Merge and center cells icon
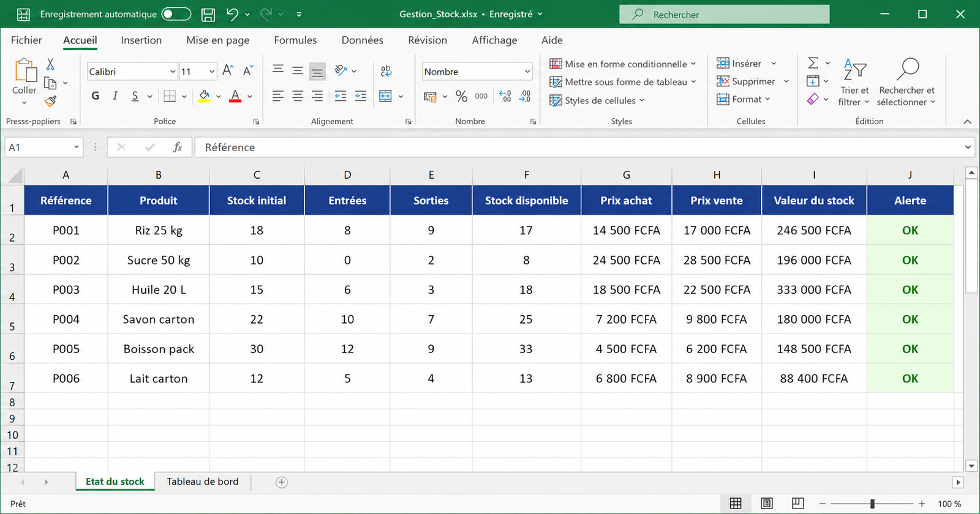The height and width of the screenshot is (514, 980). tap(385, 96)
